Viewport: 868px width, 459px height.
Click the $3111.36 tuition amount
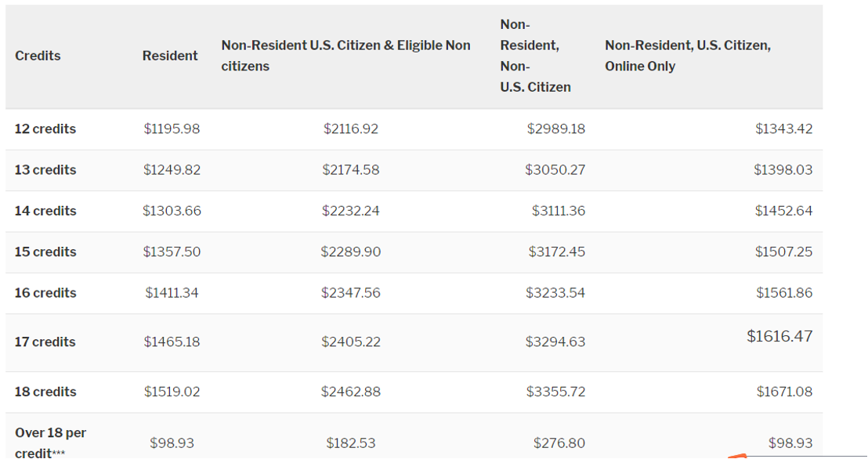[558, 211]
